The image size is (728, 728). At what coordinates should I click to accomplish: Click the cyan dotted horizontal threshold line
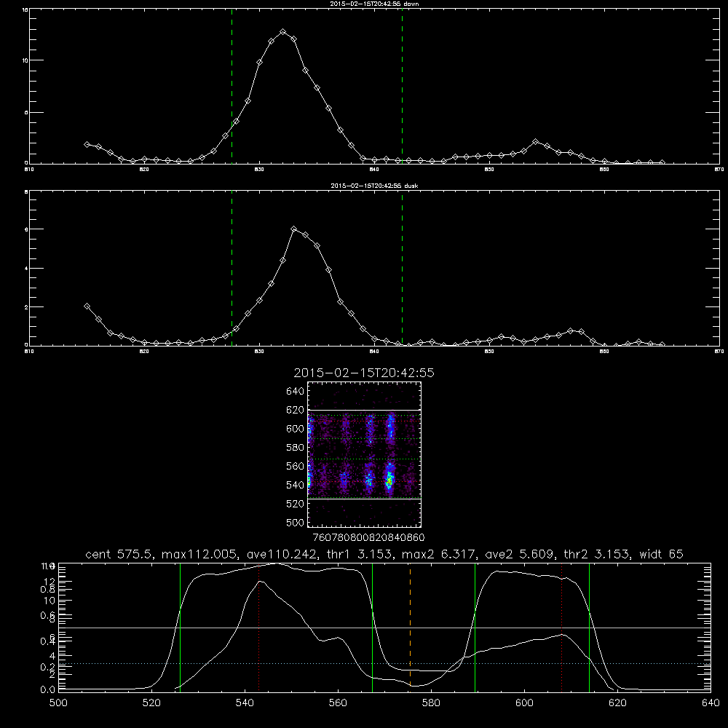[x=384, y=663]
